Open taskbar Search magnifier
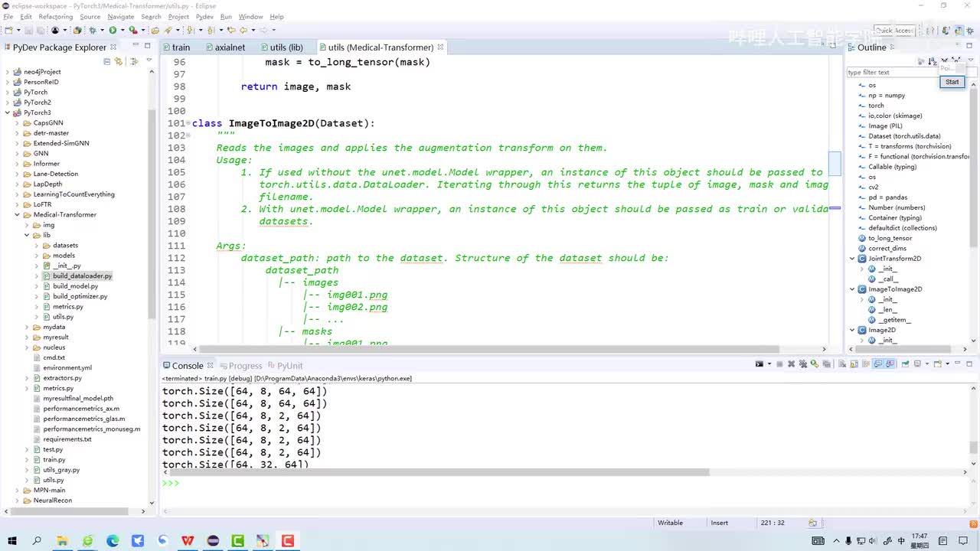Image resolution: width=980 pixels, height=551 pixels. point(37,541)
